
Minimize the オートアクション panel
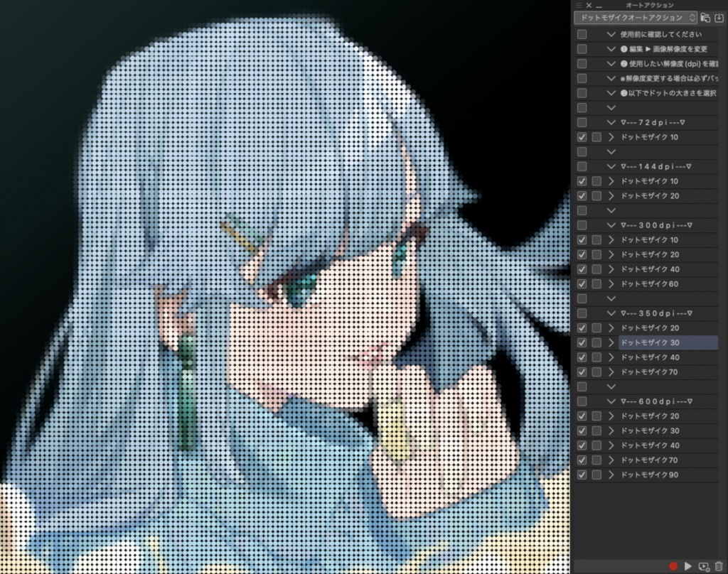tap(599, 6)
